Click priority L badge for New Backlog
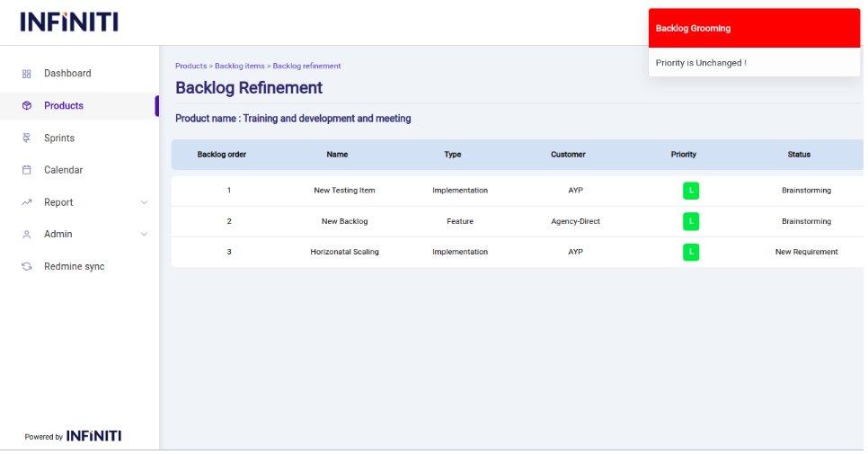868x454 pixels. [x=690, y=221]
